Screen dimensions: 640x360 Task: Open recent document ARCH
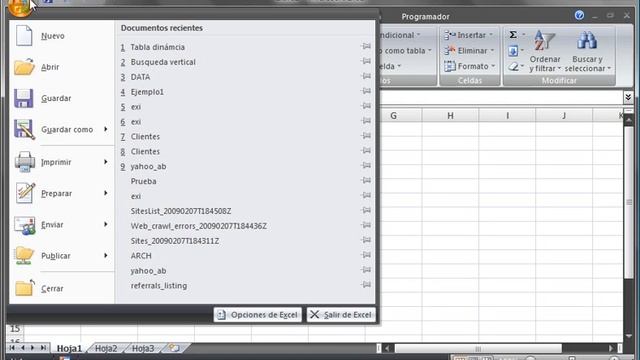(x=141, y=256)
